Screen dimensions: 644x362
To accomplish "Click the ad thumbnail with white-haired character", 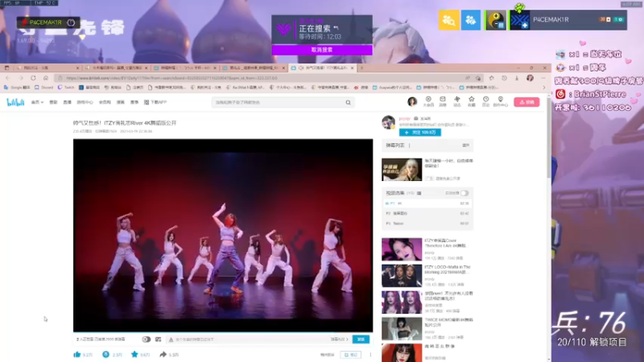I will (402, 170).
